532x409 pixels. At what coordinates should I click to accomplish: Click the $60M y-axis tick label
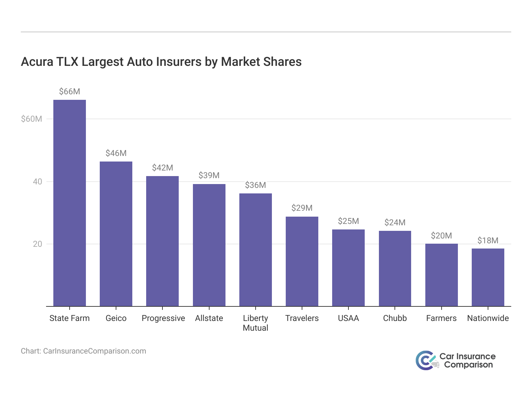(x=32, y=119)
